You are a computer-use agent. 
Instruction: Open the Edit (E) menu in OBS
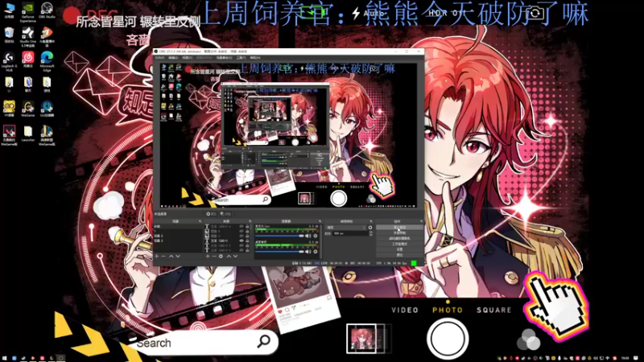pyautogui.click(x=173, y=57)
